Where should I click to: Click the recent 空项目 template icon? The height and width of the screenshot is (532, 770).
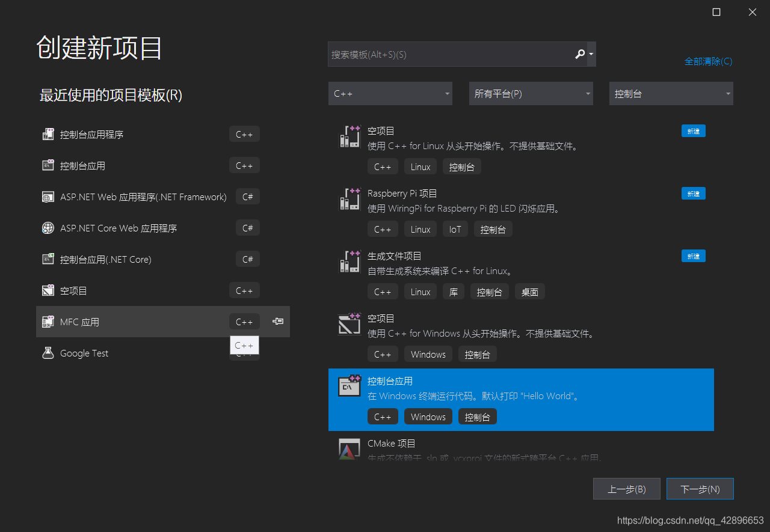pos(48,291)
